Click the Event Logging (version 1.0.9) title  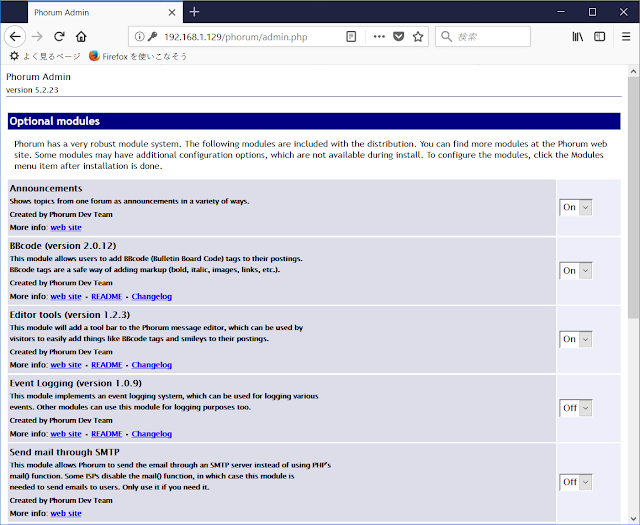(76, 383)
